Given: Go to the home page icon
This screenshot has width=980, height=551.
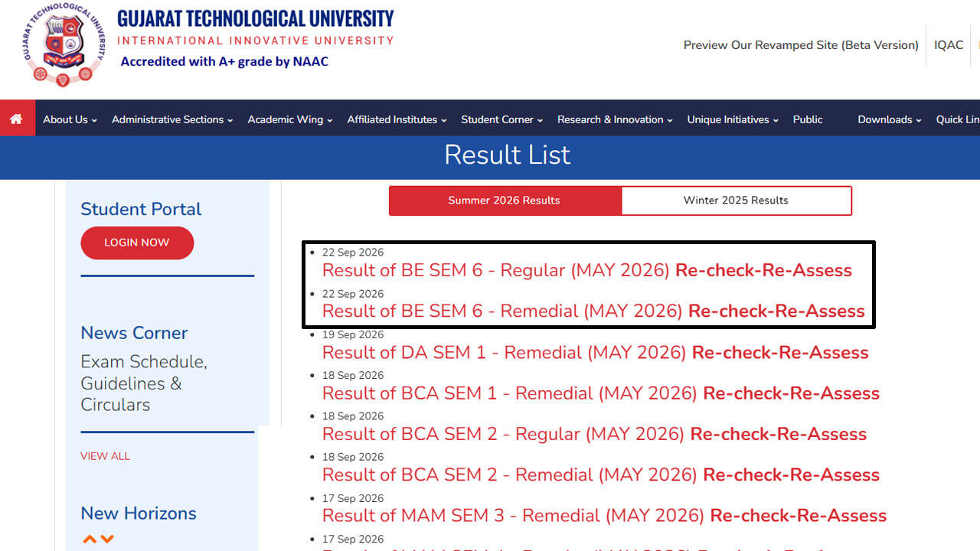Looking at the screenshot, I should [16, 119].
